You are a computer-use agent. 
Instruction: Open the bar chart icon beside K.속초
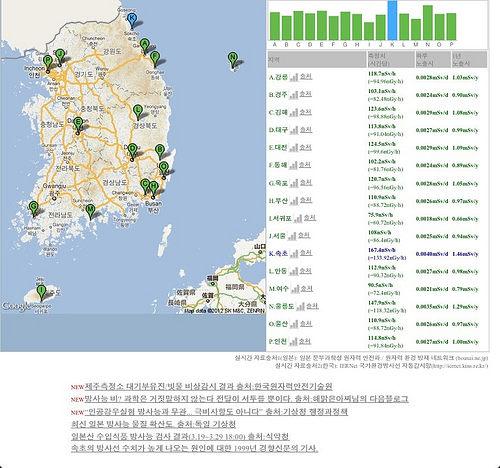294,254
